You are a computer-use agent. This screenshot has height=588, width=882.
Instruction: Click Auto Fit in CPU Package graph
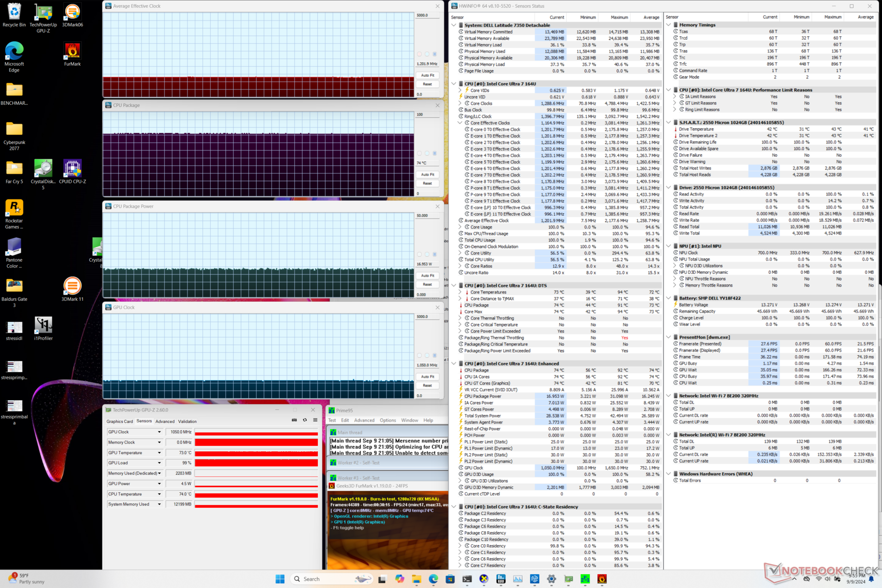428,174
